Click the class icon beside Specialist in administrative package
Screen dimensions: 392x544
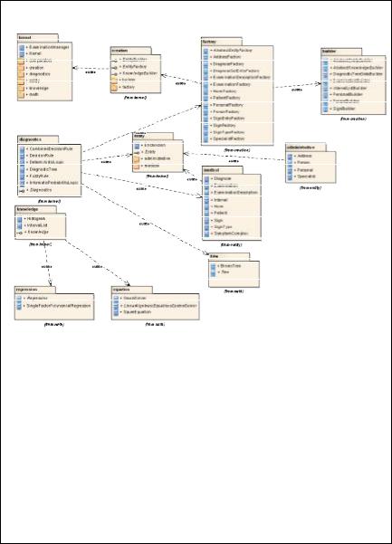290,177
